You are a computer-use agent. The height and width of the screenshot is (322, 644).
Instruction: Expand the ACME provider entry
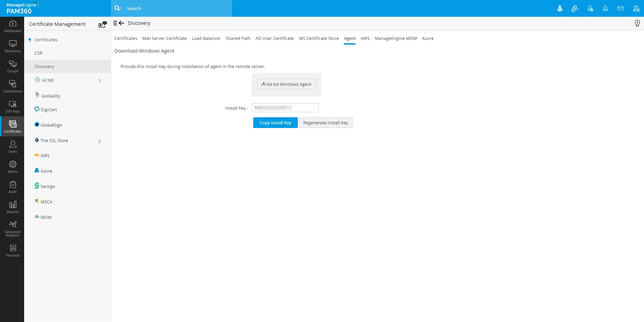pos(99,81)
